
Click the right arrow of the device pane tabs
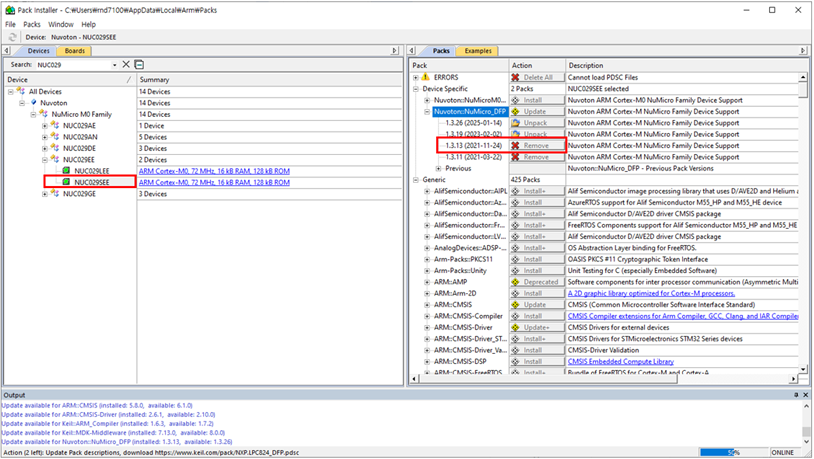(x=395, y=51)
